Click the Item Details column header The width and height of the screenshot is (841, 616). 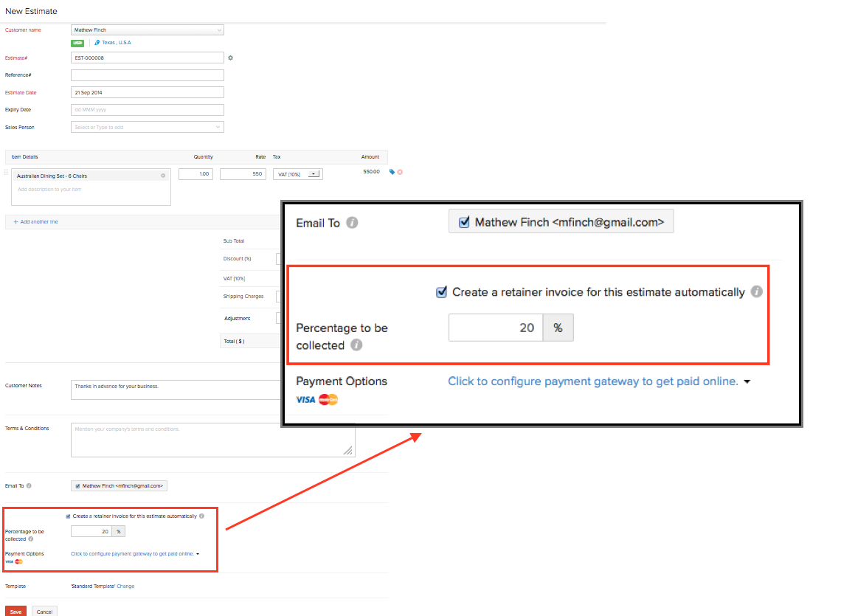(x=24, y=157)
